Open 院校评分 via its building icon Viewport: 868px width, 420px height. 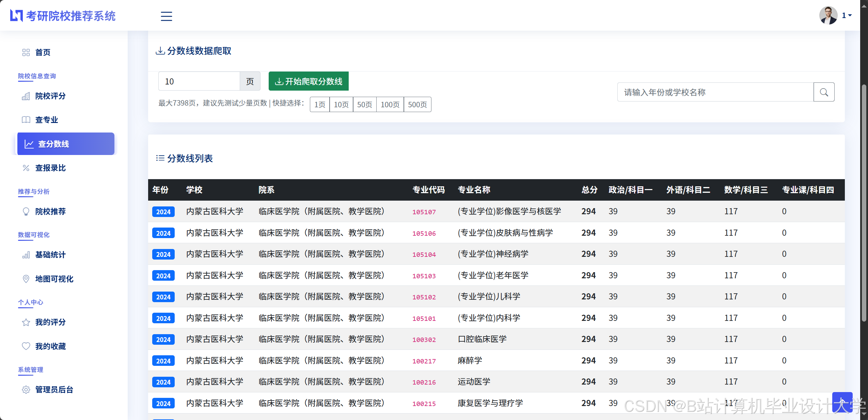coord(26,96)
